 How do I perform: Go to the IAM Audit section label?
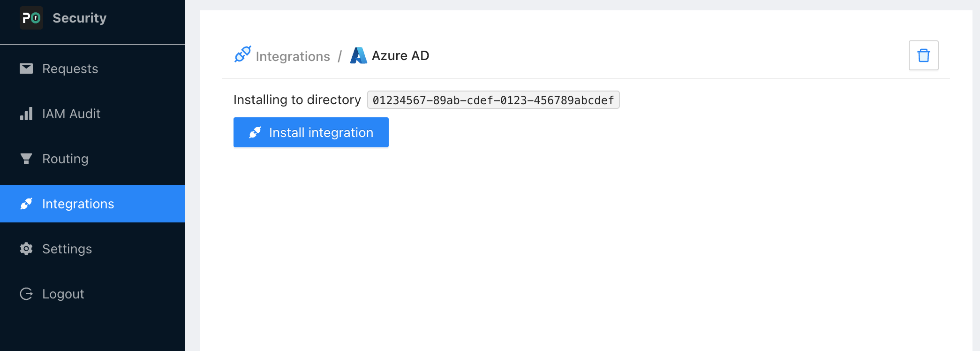[x=71, y=114]
